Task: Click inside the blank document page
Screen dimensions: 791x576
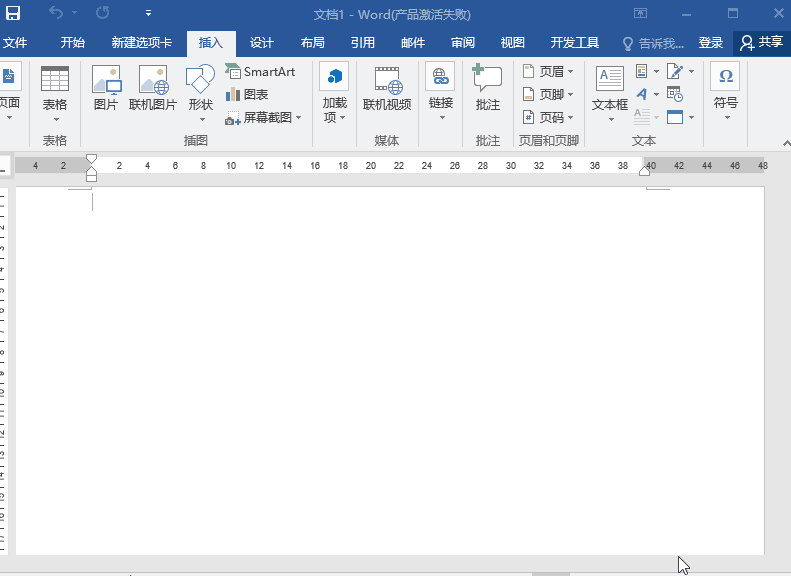Action: pyautogui.click(x=390, y=371)
